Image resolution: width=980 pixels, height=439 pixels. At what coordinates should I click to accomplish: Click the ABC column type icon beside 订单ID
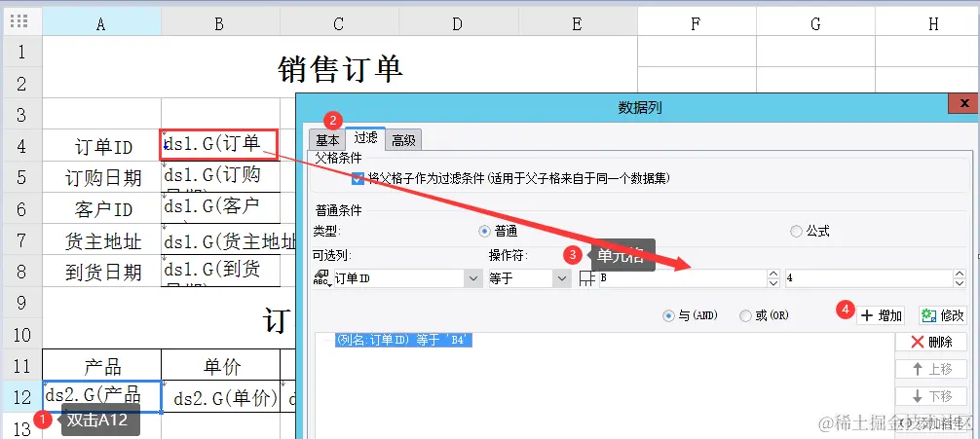point(320,279)
